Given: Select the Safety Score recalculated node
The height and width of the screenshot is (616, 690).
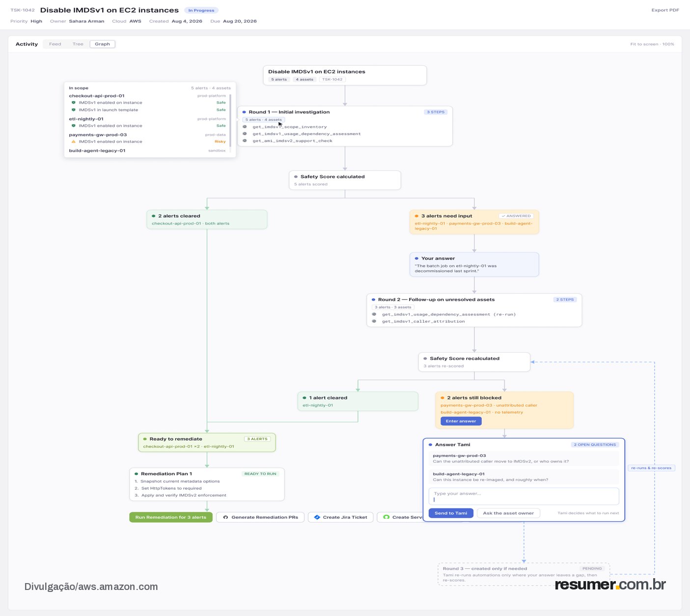Looking at the screenshot, I should point(474,362).
